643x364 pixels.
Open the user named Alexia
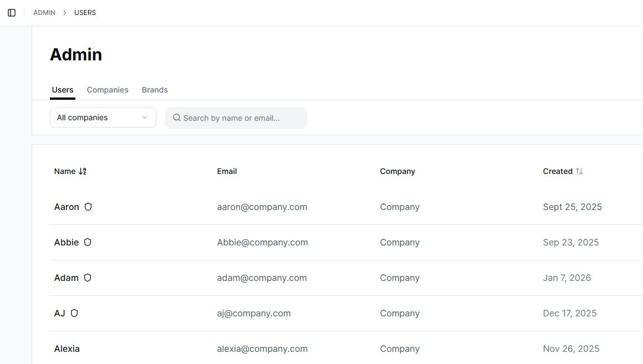point(67,348)
